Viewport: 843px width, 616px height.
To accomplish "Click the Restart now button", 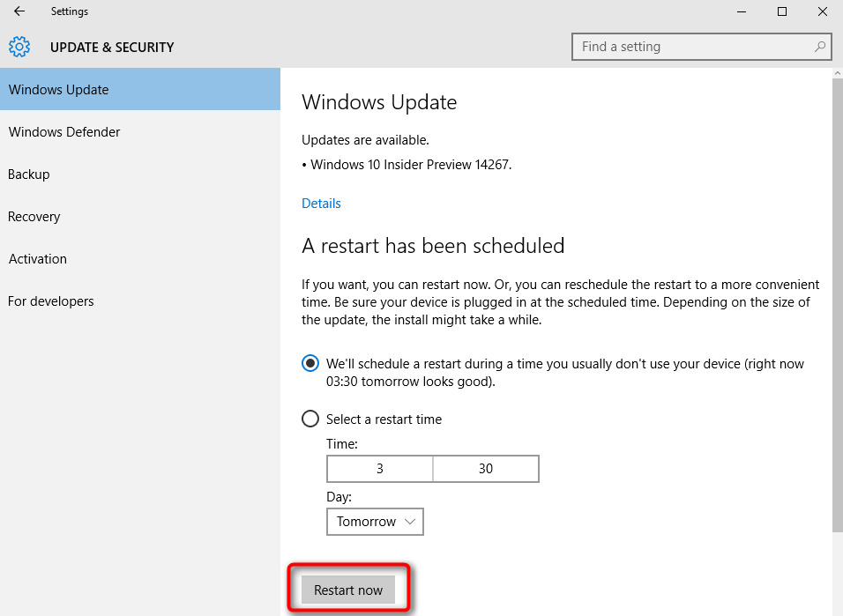I will [348, 590].
